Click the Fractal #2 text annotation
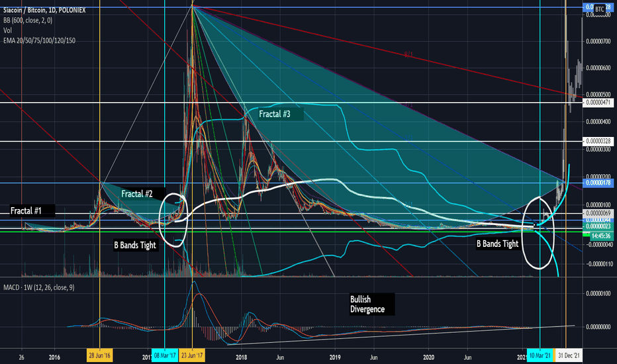The height and width of the screenshot is (364, 617). pyautogui.click(x=136, y=194)
